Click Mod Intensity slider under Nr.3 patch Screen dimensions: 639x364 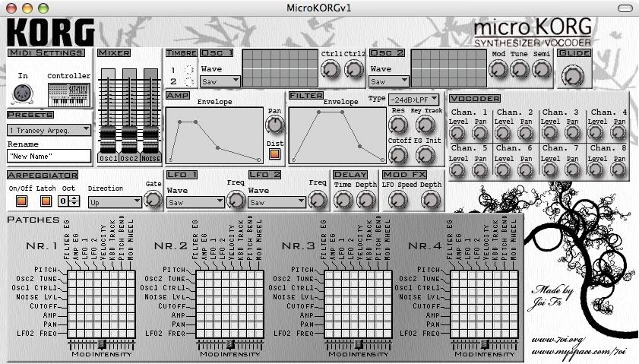pyautogui.click(x=358, y=344)
